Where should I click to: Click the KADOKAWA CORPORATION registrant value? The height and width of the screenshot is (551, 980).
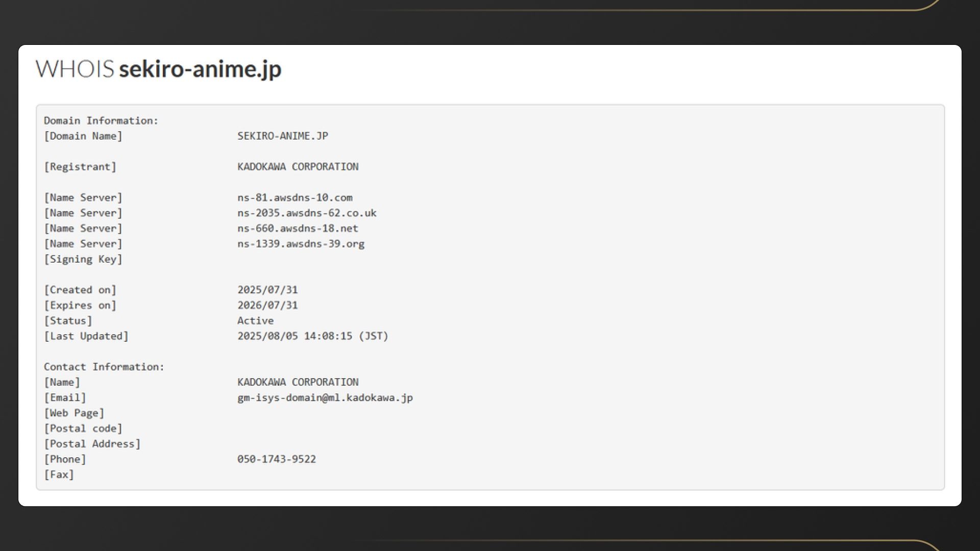[298, 167]
